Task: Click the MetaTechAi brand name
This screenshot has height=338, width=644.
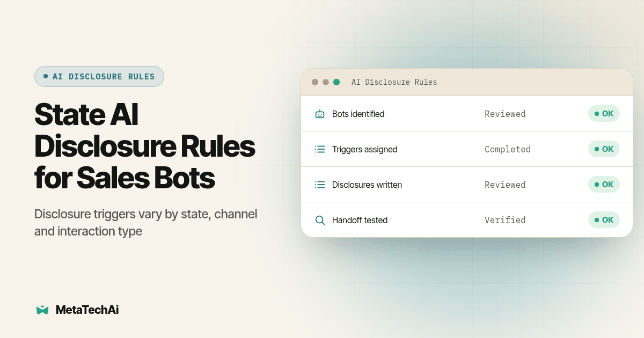Action: (x=87, y=310)
